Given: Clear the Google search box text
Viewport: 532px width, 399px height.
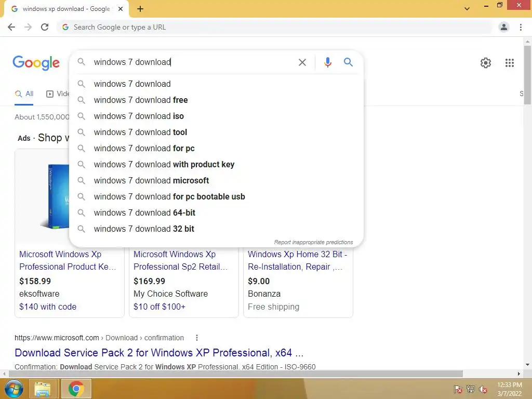Looking at the screenshot, I should tap(302, 62).
